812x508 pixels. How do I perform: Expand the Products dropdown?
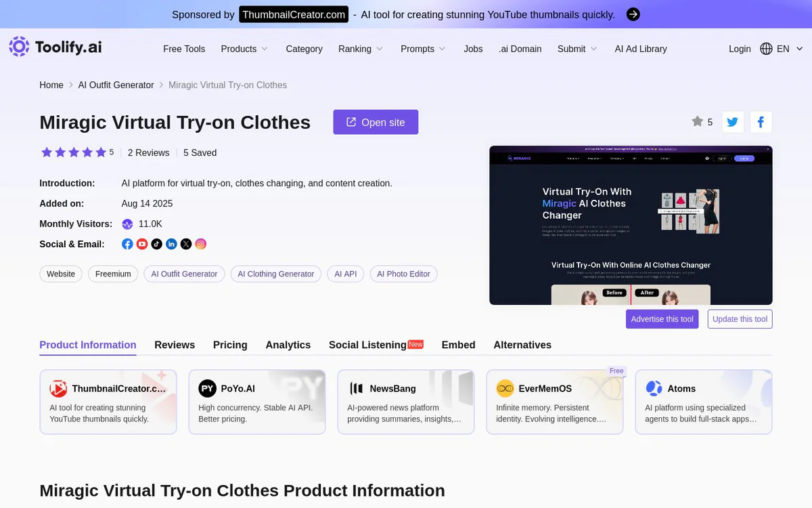click(x=244, y=49)
